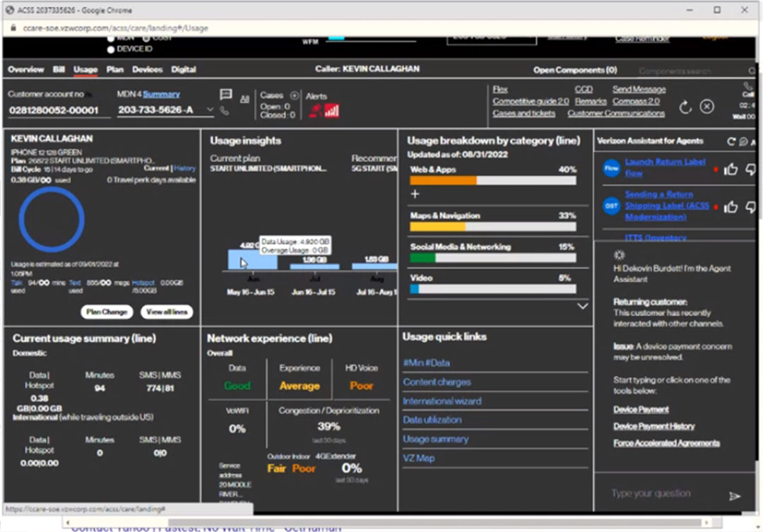Open the MDN number dropdown arrow
Viewport: 763px width, 532px height.
(x=210, y=110)
